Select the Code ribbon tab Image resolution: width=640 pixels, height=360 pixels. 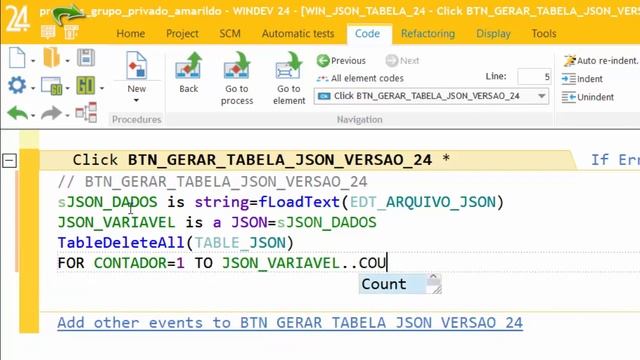click(367, 33)
